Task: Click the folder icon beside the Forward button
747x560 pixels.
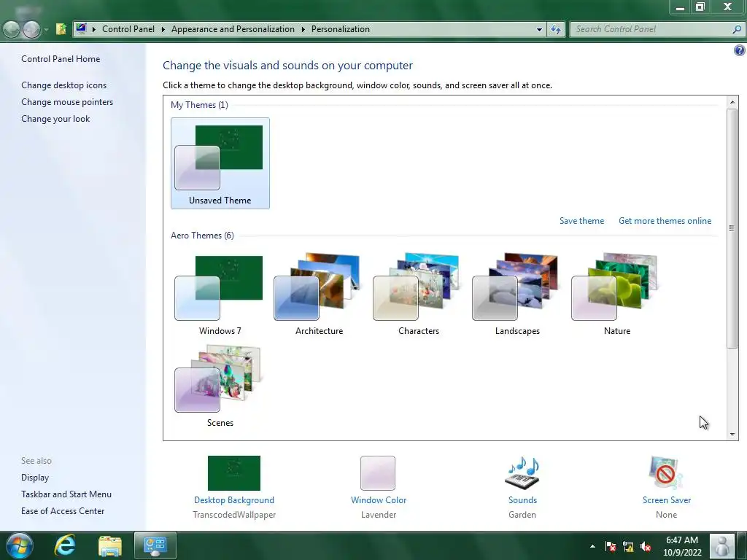Action: (x=61, y=29)
